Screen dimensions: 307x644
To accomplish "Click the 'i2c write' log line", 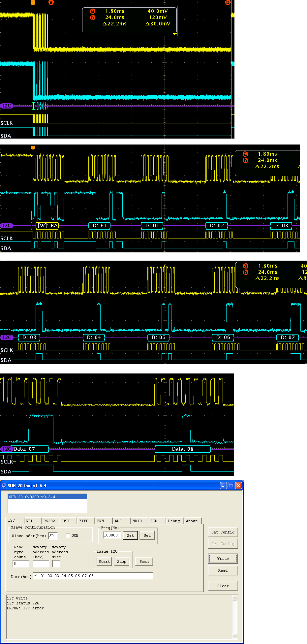I will tap(17, 598).
